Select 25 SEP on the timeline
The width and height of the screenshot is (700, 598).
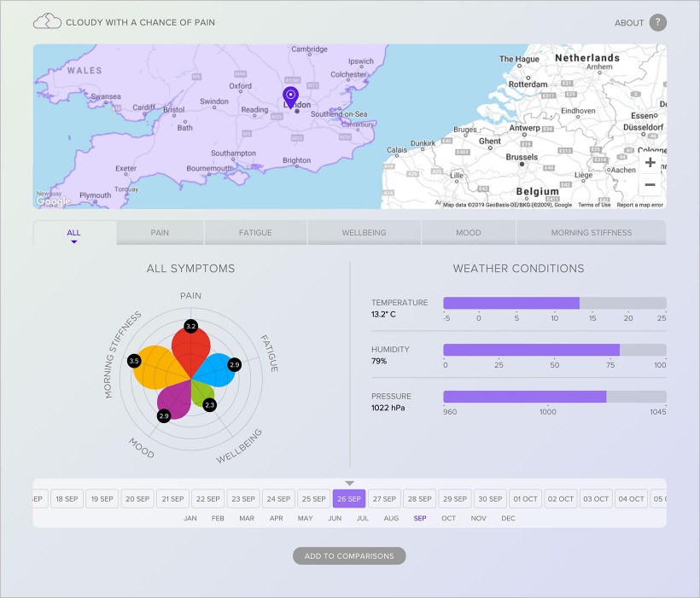(314, 499)
